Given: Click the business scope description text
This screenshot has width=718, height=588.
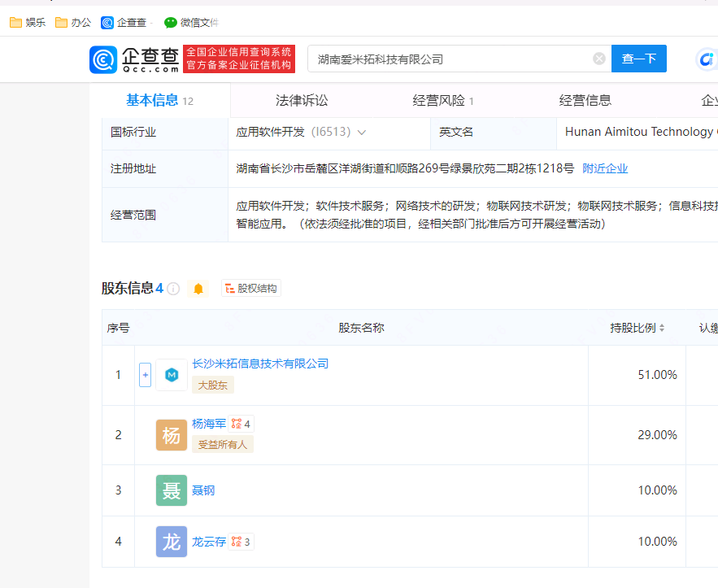Looking at the screenshot, I should click(x=477, y=215).
